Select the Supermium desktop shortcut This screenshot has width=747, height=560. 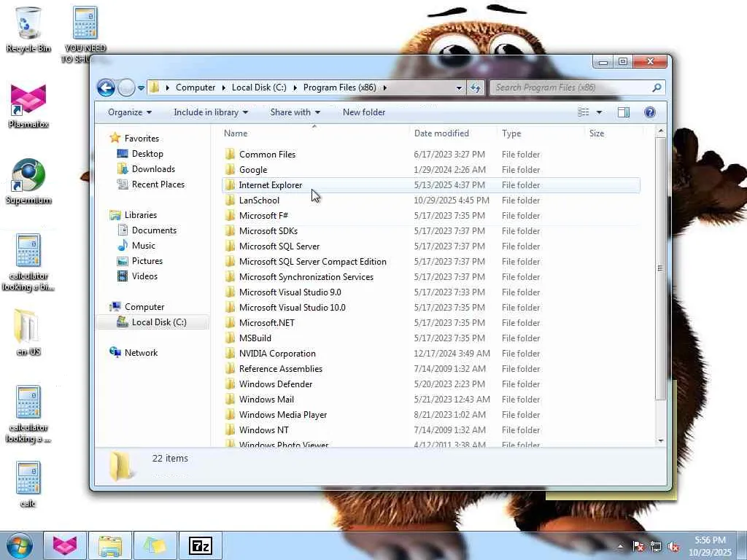tap(28, 182)
